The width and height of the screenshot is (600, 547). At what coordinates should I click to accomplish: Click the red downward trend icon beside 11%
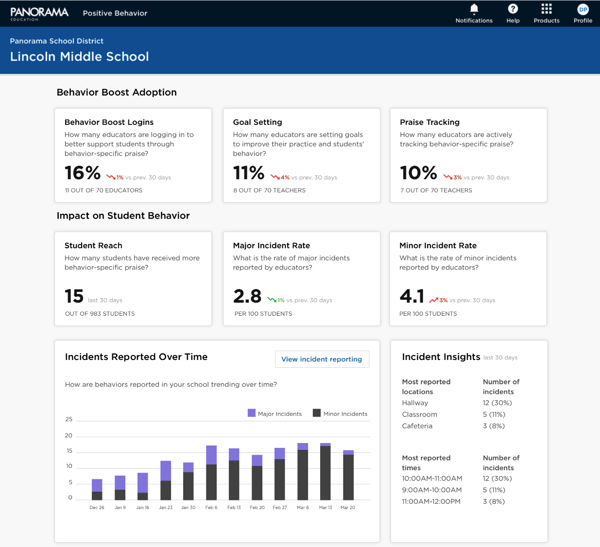click(275, 177)
